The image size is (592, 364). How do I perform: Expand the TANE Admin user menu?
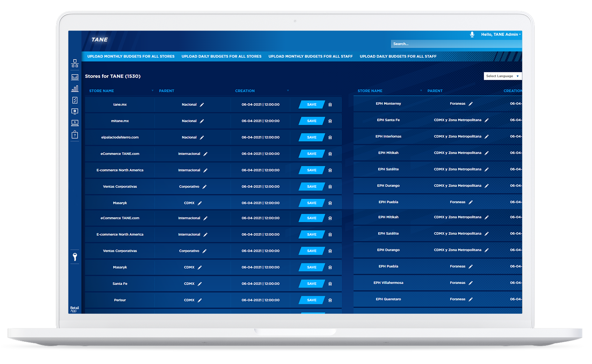(x=501, y=34)
